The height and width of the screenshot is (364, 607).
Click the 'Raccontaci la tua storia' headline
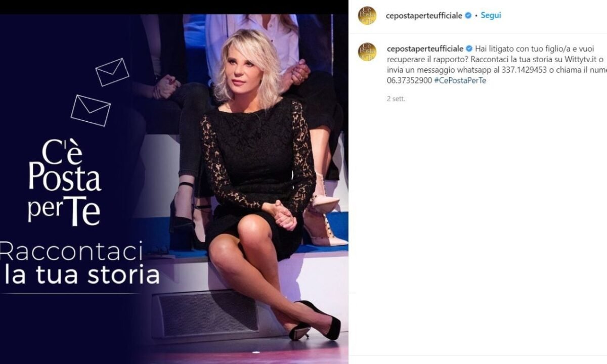[80, 263]
